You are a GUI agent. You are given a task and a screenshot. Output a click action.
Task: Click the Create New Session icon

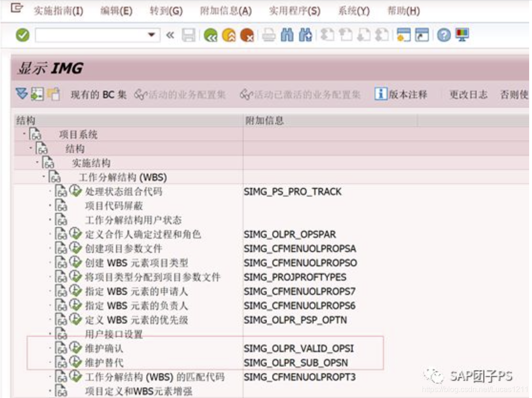tap(404, 35)
